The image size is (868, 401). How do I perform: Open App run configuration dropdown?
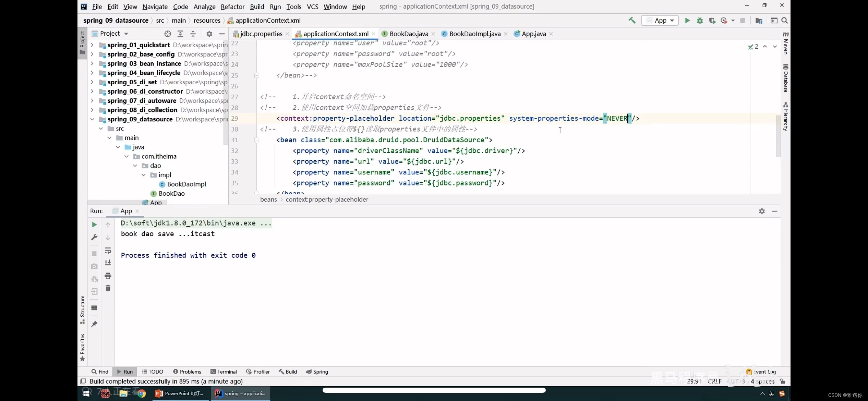click(660, 21)
